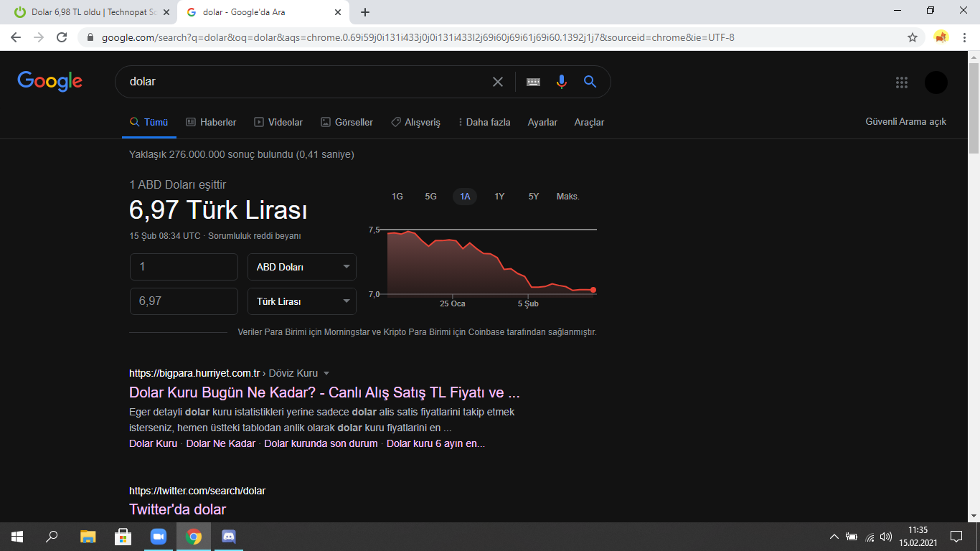Open the Türk Lirası currency dropdown
The height and width of the screenshot is (551, 980).
[x=302, y=301]
